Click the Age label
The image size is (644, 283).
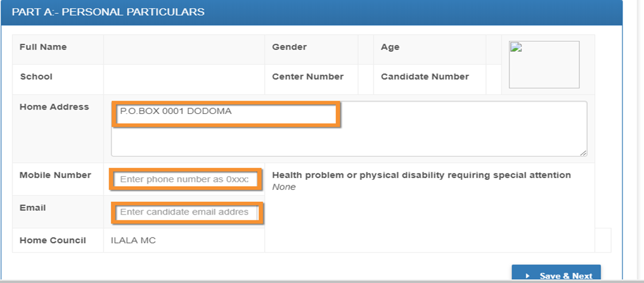coord(390,47)
